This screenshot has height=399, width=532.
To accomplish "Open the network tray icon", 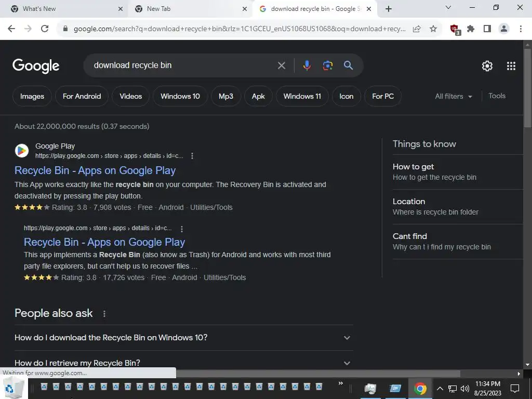I will tap(453, 389).
